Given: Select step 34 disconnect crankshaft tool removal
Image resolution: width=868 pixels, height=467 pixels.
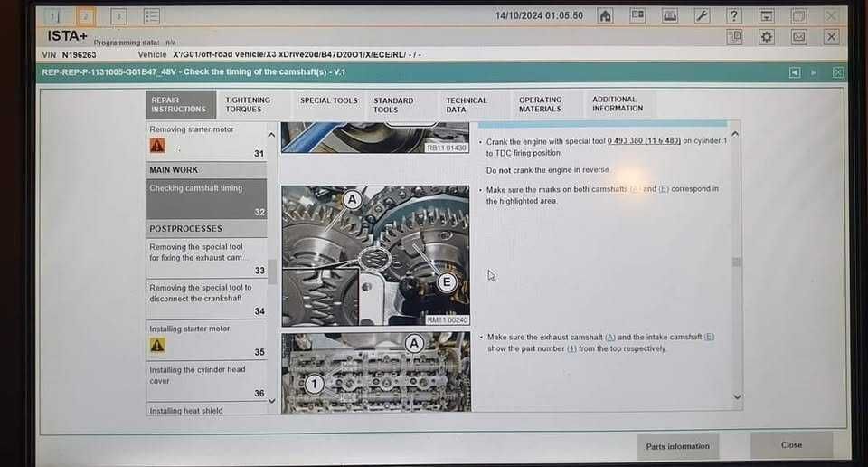Looking at the screenshot, I should (206, 300).
